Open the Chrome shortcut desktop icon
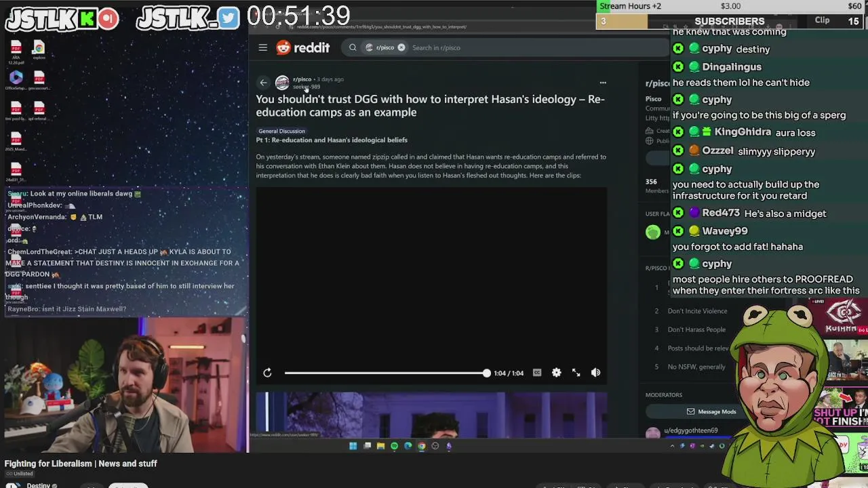 coord(39,51)
